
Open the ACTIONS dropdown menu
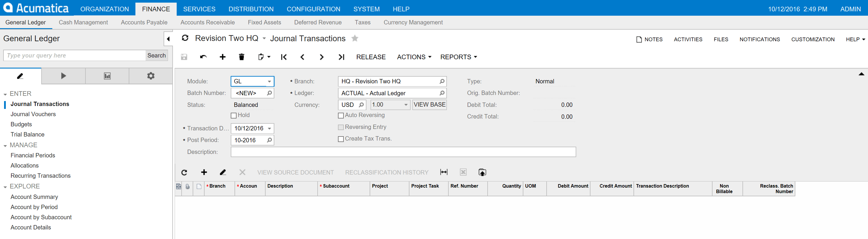pos(414,57)
